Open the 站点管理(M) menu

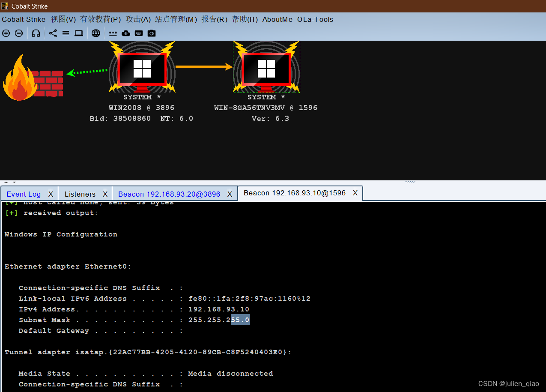tap(176, 19)
